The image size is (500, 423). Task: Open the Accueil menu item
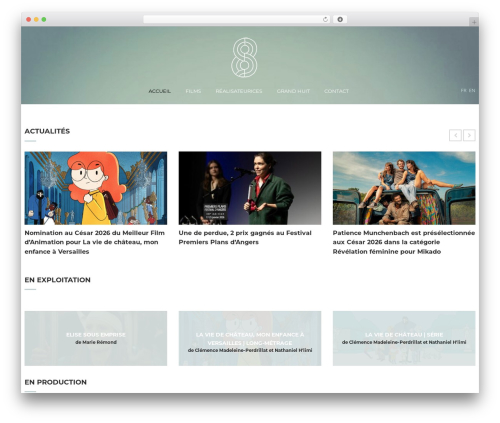click(x=159, y=91)
